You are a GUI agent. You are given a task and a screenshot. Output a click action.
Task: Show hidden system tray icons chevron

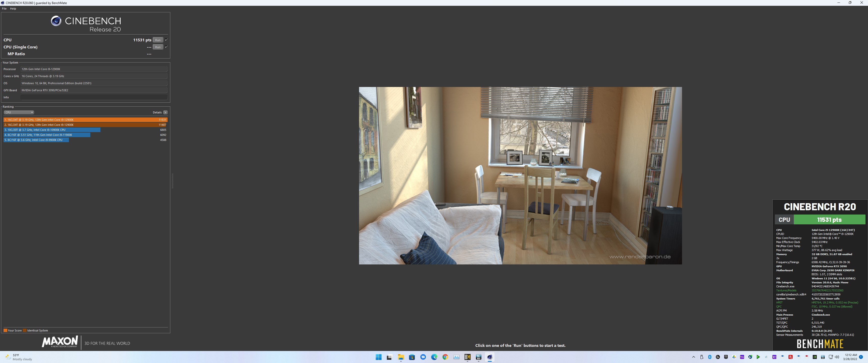pos(693,357)
